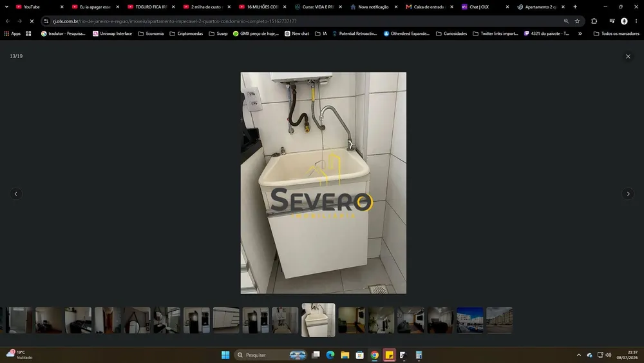The image size is (644, 363).
Task: Open the Windows Start menu
Action: coord(225,355)
